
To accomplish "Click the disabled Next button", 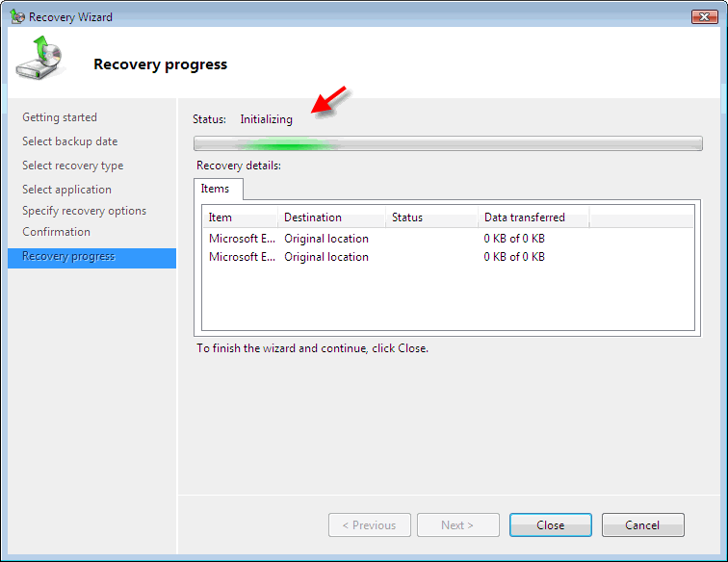I will 457,524.
